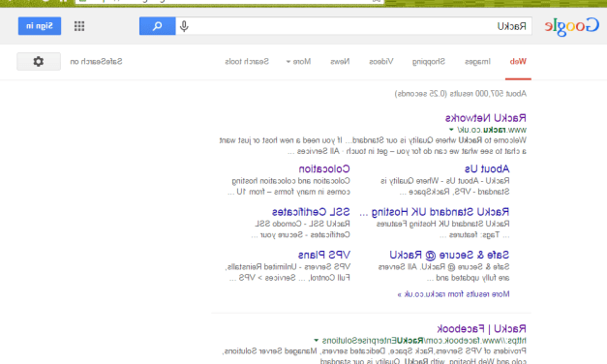
Task: Switch to the Shopping tab
Action: [x=429, y=62]
